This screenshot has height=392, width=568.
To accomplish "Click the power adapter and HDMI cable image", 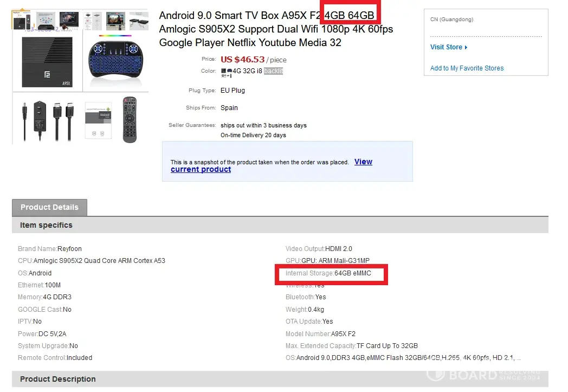I will pos(48,120).
